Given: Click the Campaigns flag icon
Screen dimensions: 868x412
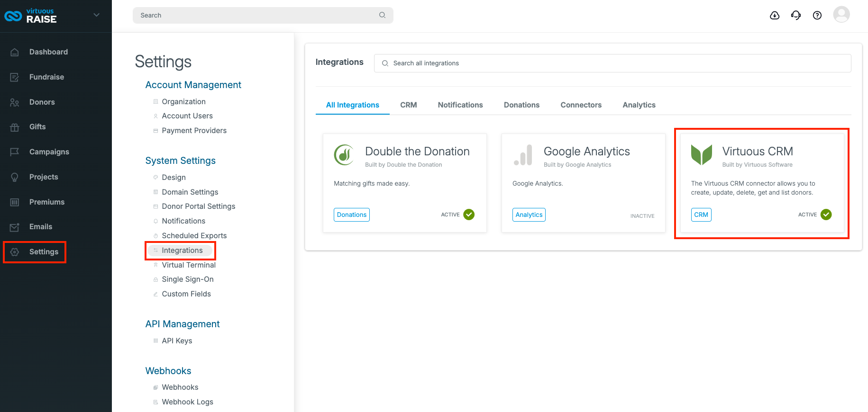Looking at the screenshot, I should pos(15,152).
